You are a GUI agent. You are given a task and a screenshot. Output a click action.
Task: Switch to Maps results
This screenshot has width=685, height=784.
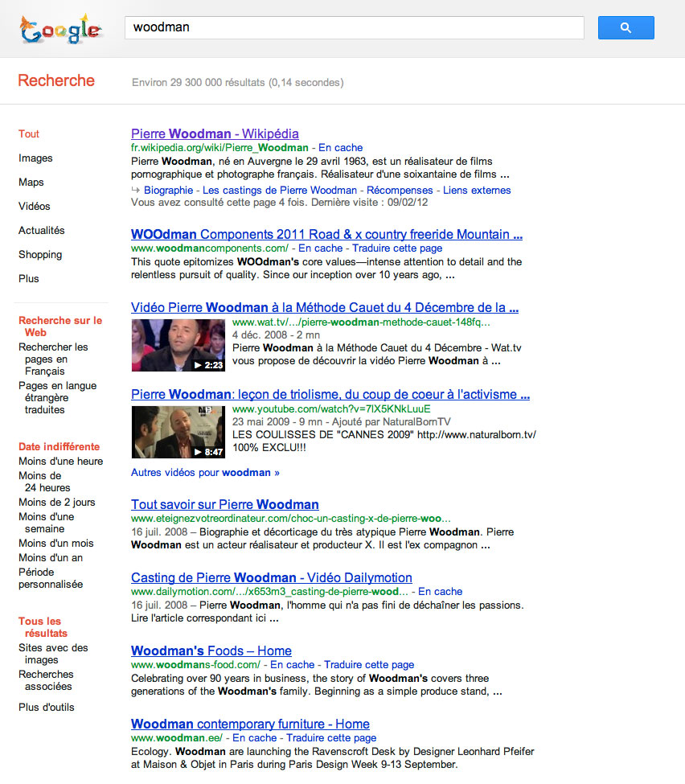point(31,183)
